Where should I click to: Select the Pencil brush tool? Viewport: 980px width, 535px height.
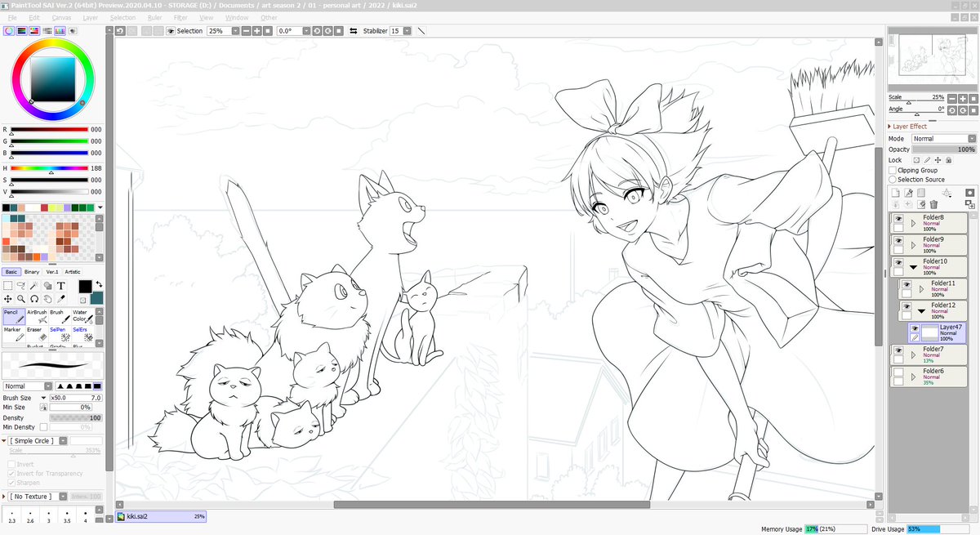coord(13,315)
